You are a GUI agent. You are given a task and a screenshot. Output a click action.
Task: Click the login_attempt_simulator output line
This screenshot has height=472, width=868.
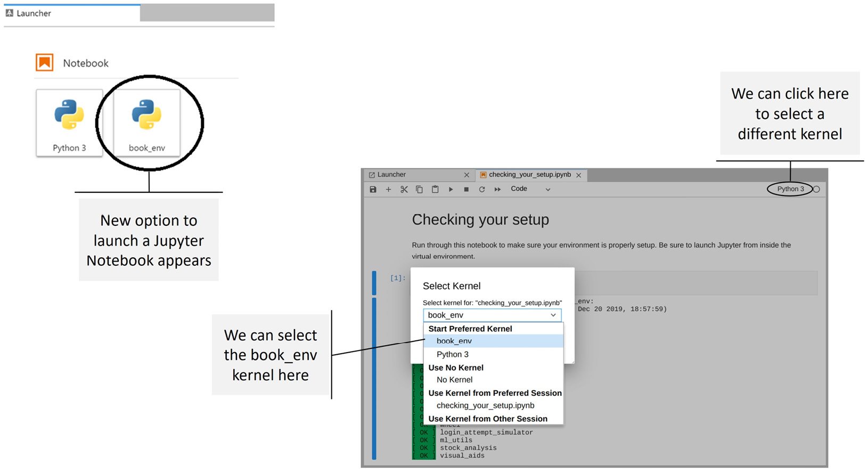(x=486, y=433)
